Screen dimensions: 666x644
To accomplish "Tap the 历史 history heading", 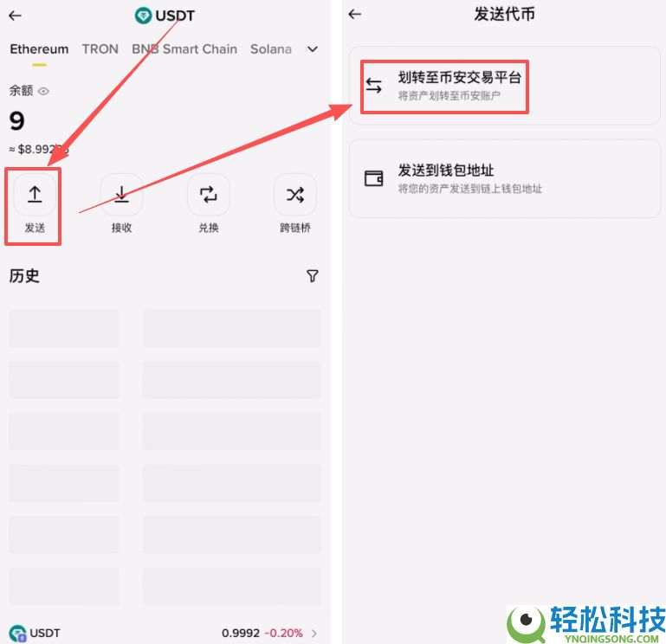I will pos(24,276).
